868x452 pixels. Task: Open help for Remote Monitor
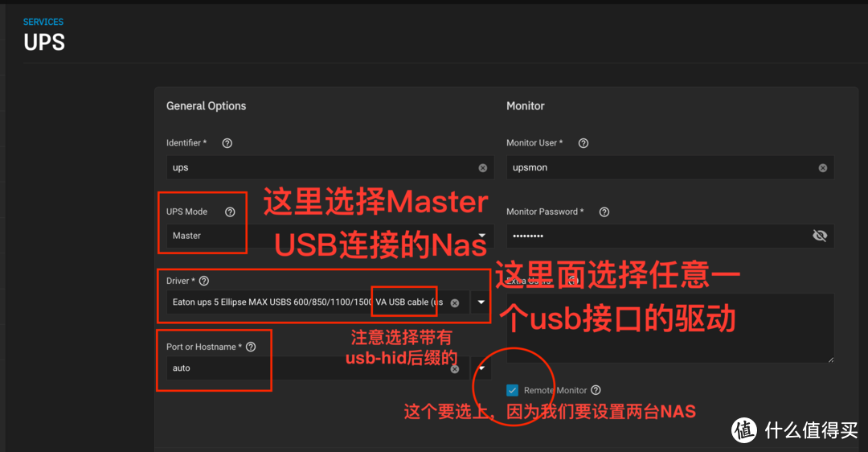pyautogui.click(x=596, y=390)
